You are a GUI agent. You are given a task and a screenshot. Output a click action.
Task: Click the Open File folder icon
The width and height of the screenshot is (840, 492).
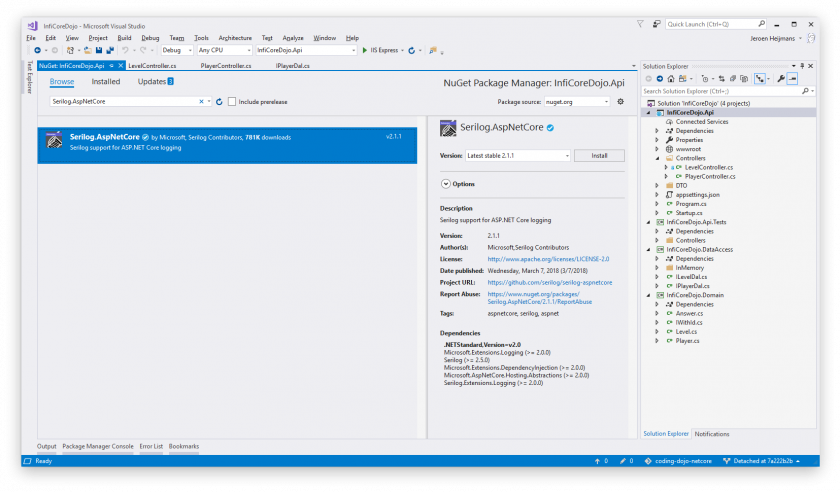(x=87, y=50)
